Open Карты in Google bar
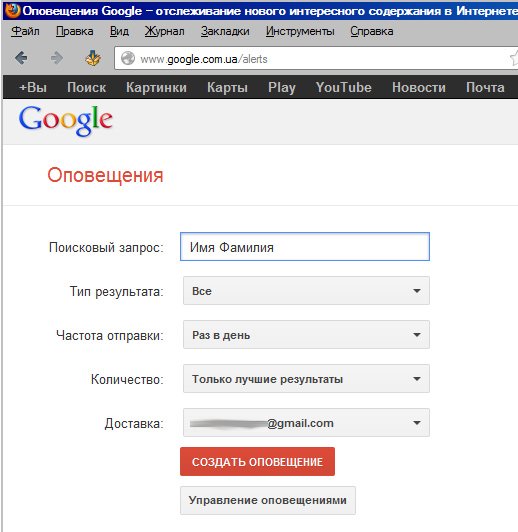This screenshot has height=532, width=518. point(227,88)
